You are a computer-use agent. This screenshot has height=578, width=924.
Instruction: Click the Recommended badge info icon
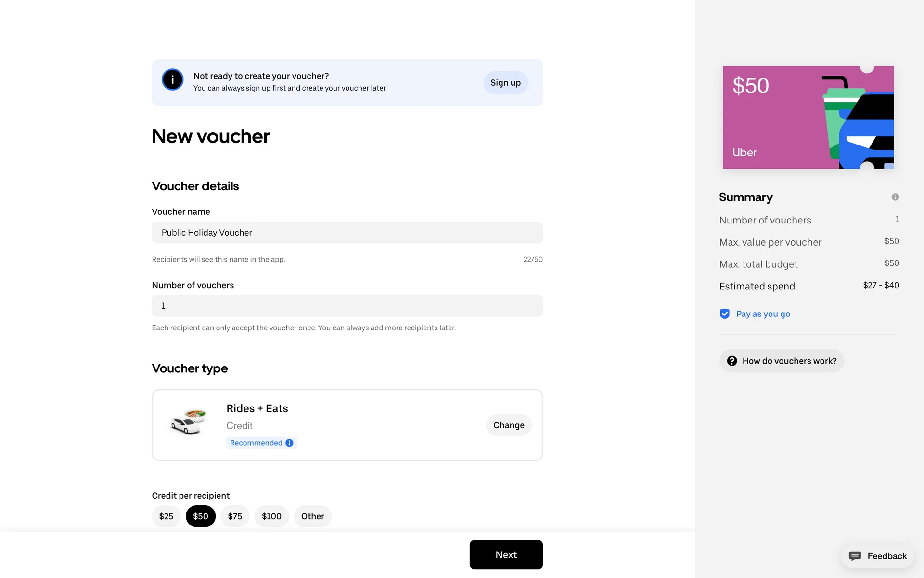pyautogui.click(x=289, y=443)
